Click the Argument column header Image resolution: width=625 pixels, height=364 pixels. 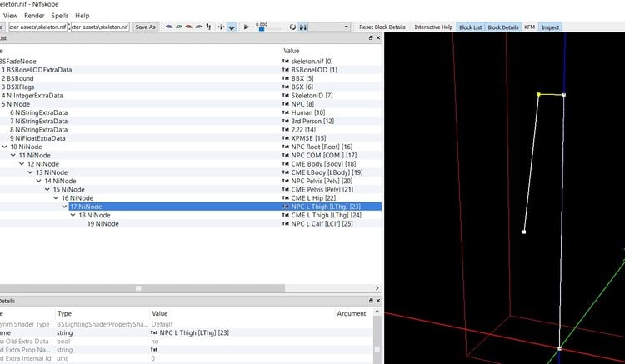click(351, 313)
